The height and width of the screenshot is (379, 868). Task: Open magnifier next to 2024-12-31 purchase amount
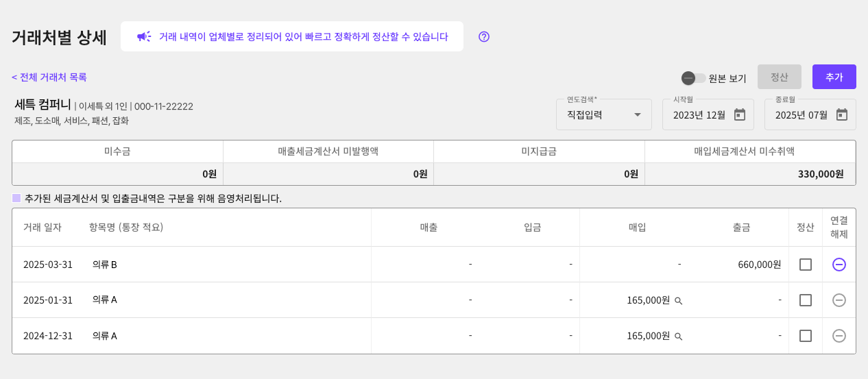click(x=678, y=337)
